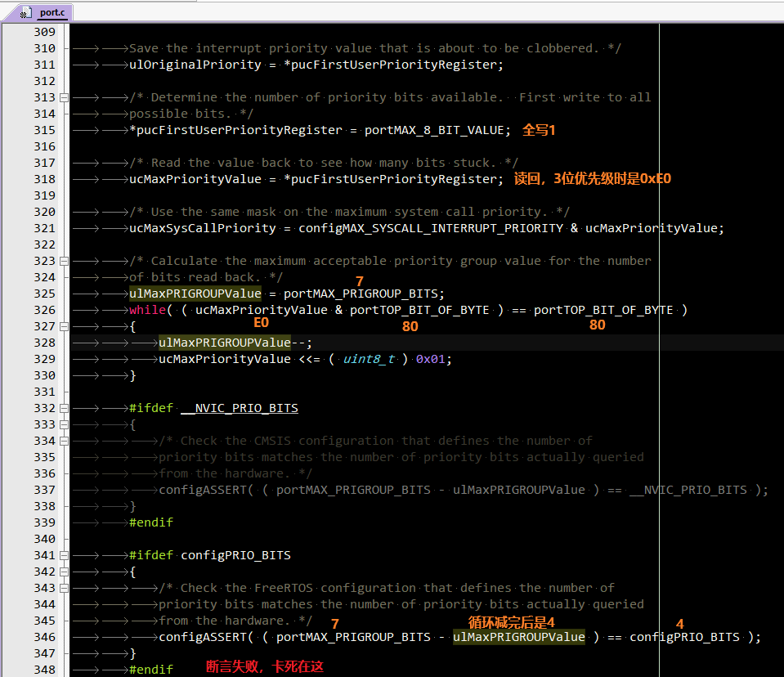
Task: Click ulOriginalPriority on line 311
Action: tap(195, 65)
